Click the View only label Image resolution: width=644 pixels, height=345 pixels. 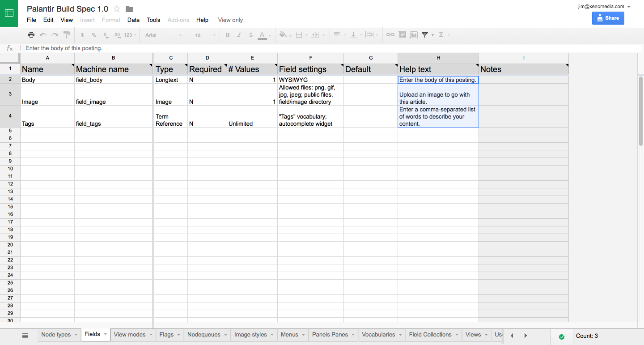coord(230,20)
